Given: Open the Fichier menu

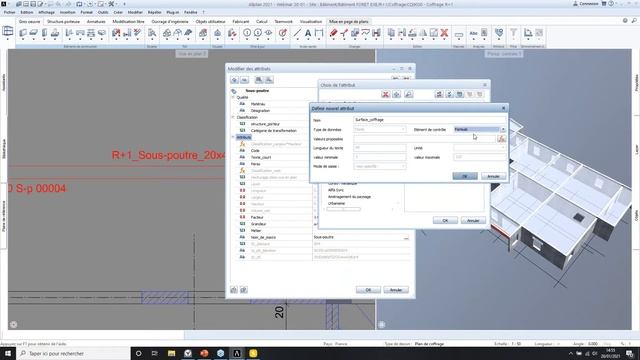Looking at the screenshot, I should tap(9, 13).
